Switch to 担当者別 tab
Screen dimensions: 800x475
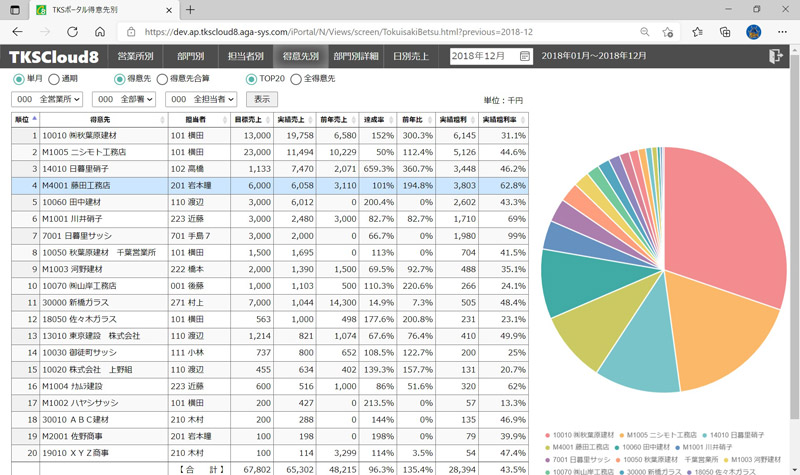point(245,56)
